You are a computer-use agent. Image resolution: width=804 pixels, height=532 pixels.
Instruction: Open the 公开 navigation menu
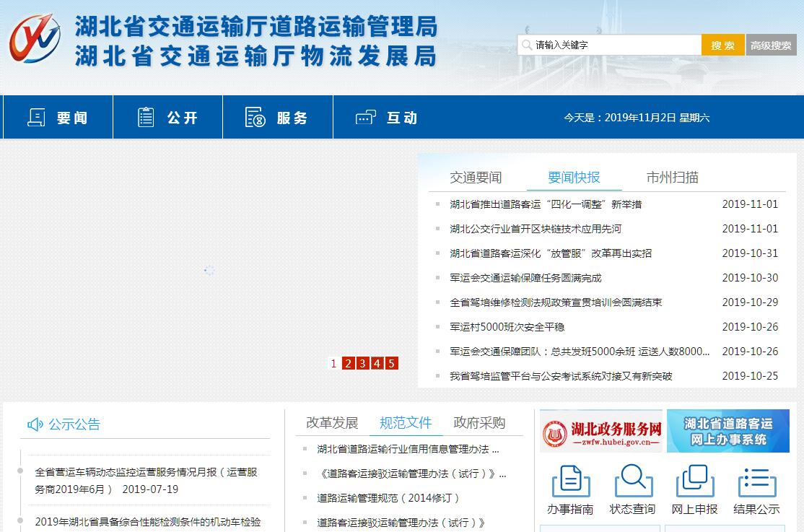[x=167, y=117]
